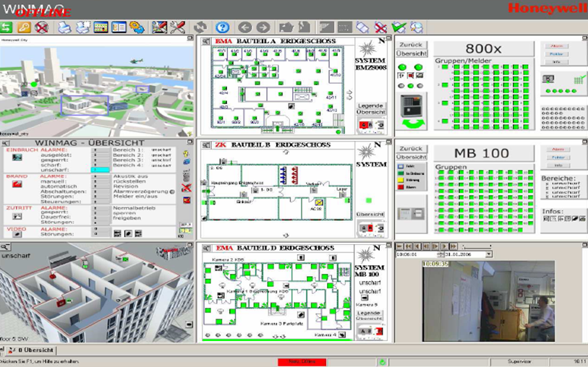588x367 pixels.
Task: Click Übersicht button in the MB 100 panel
Action: tap(411, 157)
